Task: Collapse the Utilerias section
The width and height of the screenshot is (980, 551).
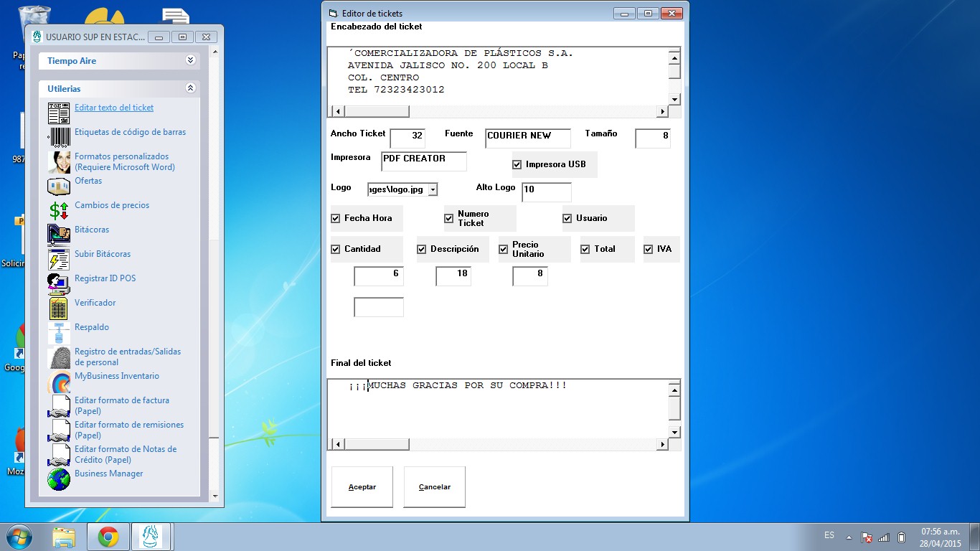Action: 190,88
